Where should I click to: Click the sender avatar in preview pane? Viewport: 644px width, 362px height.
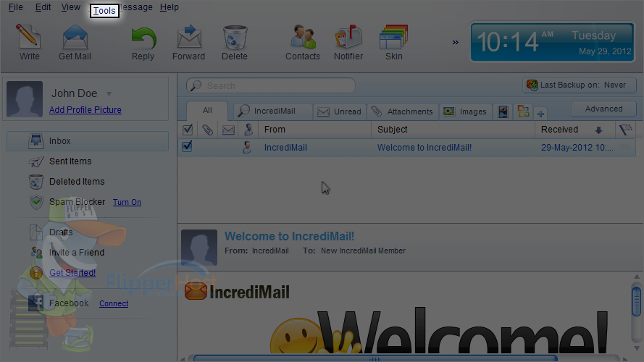click(199, 248)
